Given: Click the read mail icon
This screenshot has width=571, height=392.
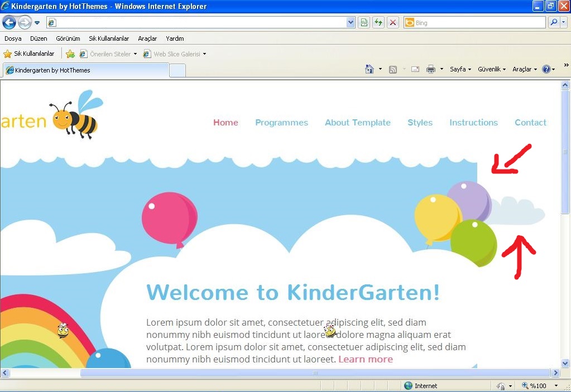Looking at the screenshot, I should coord(415,69).
